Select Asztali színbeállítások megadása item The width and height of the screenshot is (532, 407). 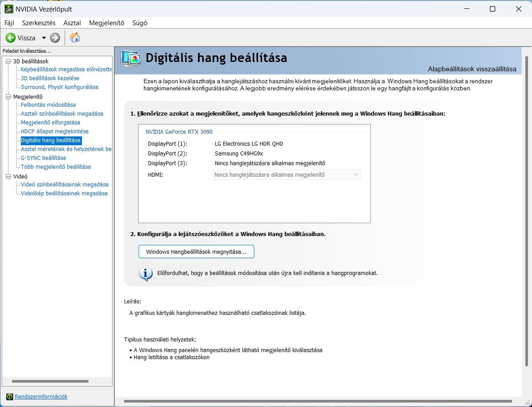62,114
